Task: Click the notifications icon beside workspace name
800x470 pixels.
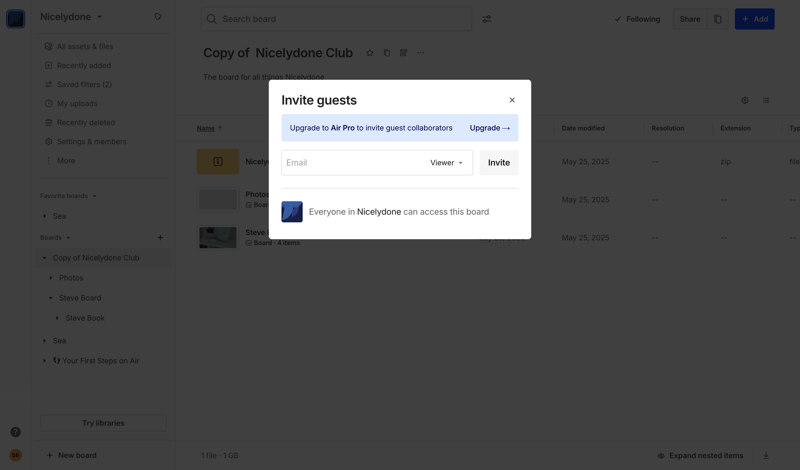Action: [x=158, y=17]
